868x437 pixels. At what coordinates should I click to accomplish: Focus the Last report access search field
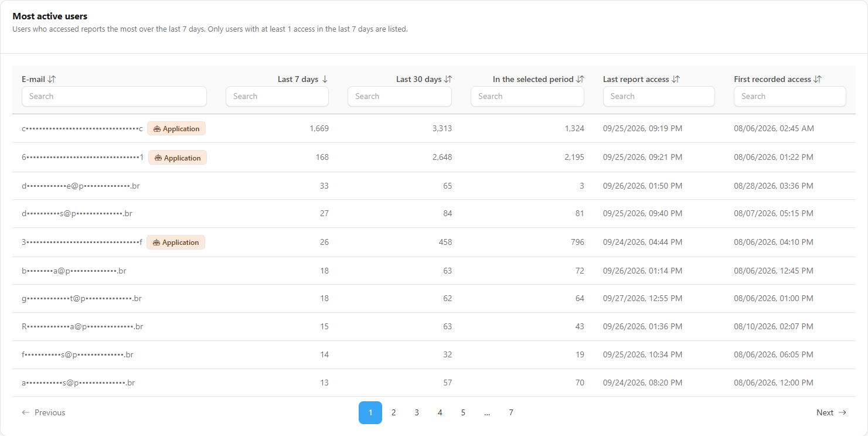click(659, 97)
